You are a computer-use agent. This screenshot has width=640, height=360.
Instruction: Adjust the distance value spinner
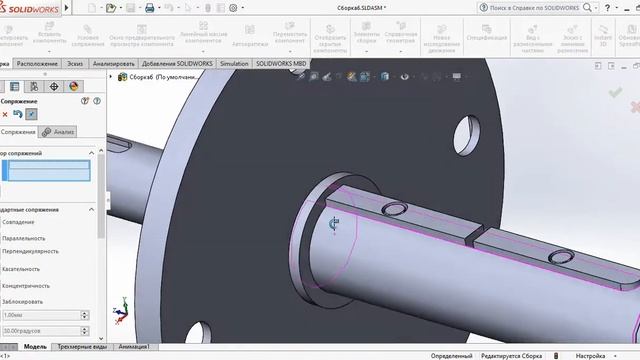84,315
